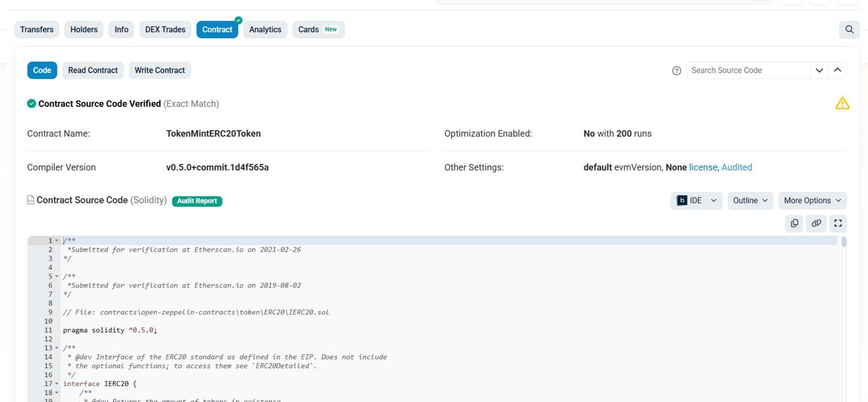Open the license link
The height and width of the screenshot is (402, 868).
tap(703, 168)
